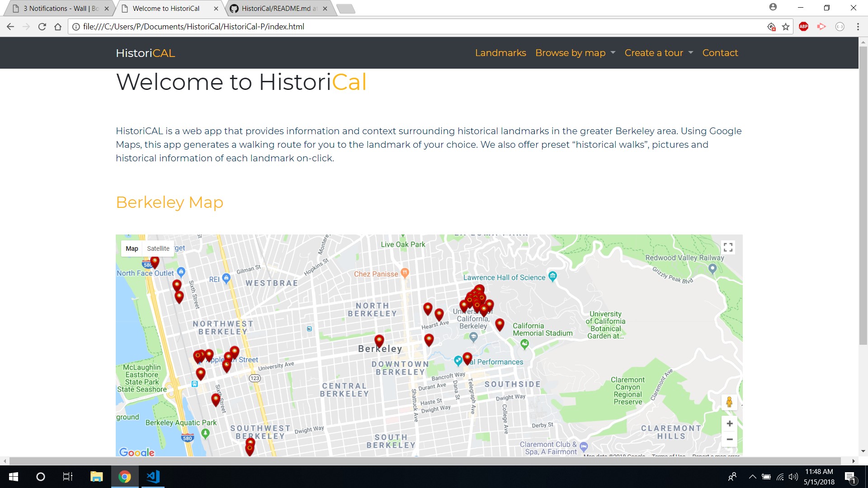
Task: Go back to the previous page
Action: point(10,26)
